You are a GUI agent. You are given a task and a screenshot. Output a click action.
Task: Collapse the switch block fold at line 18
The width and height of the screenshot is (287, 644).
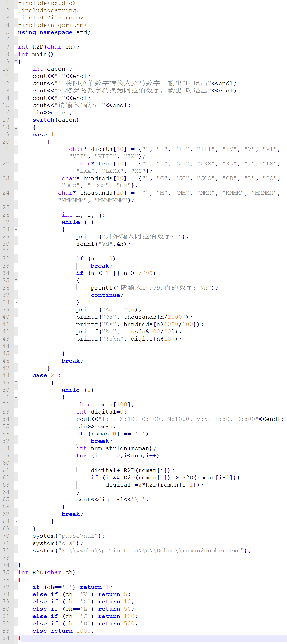point(16,127)
